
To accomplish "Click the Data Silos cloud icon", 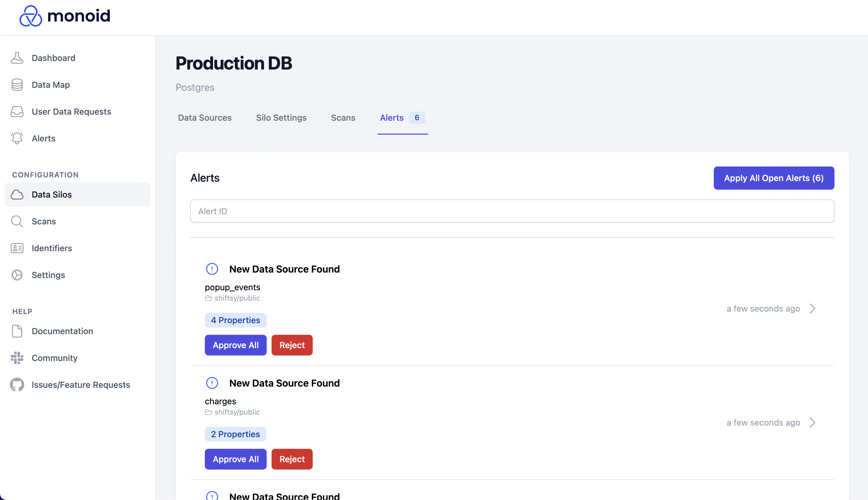I will click(17, 195).
